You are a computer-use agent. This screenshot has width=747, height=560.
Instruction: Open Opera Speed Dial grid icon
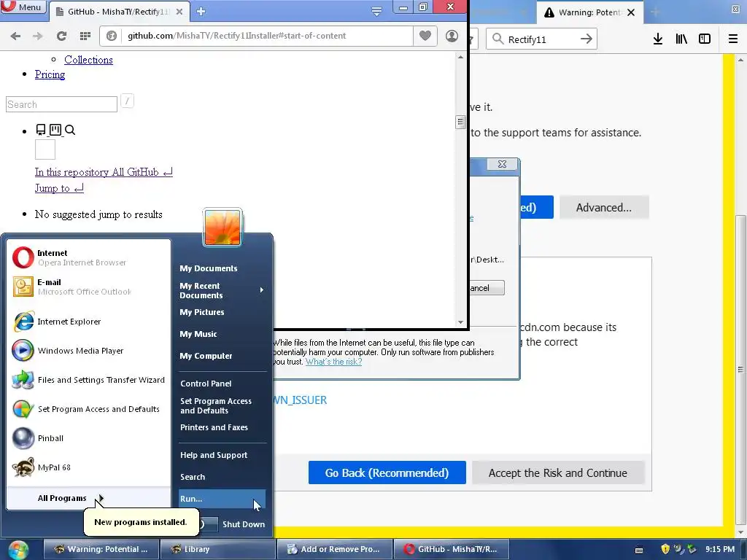(85, 36)
